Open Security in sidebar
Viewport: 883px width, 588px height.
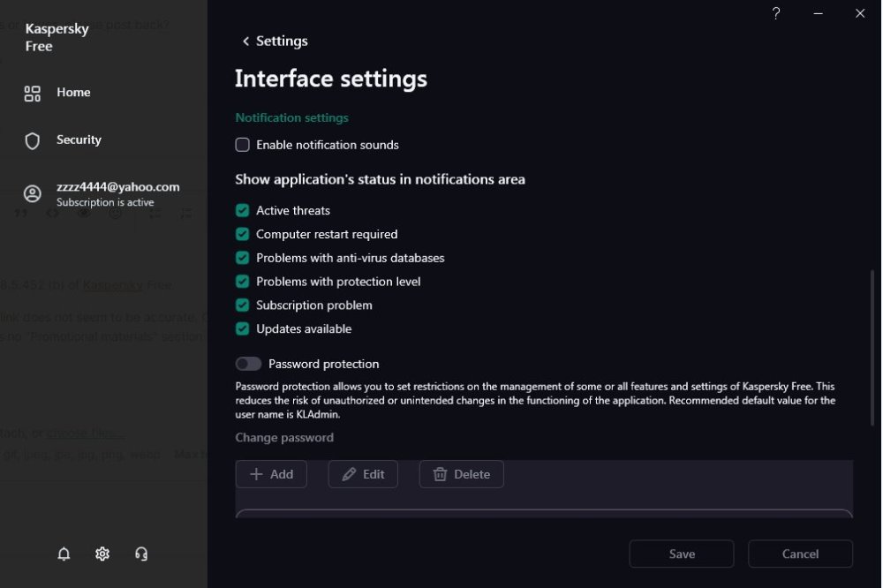[79, 139]
